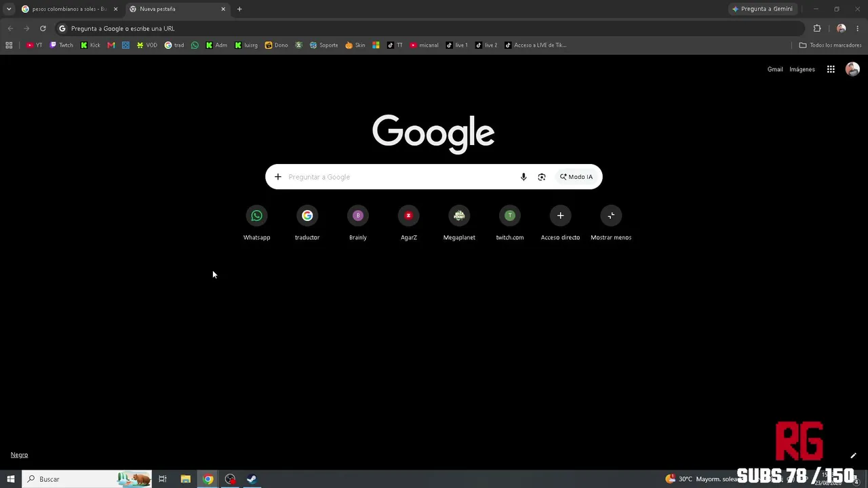Click Pregunta a Gemini button
Screen dimensions: 868x488
(762, 9)
